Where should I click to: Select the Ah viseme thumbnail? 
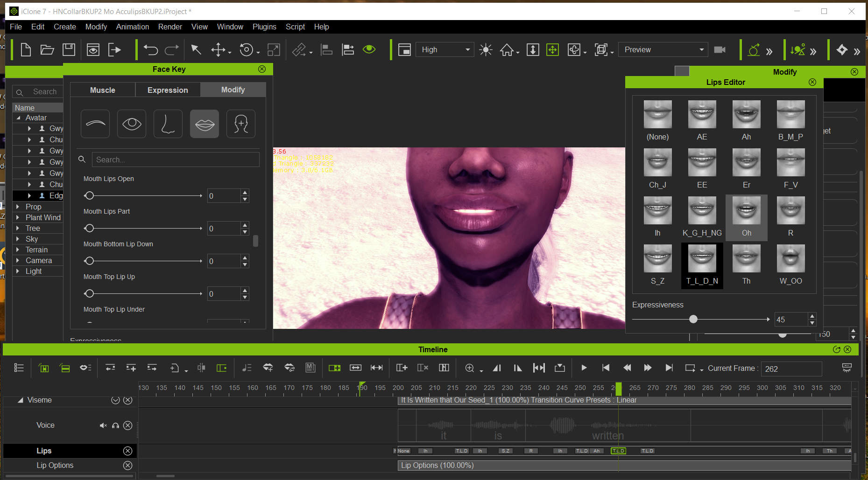[746, 114]
